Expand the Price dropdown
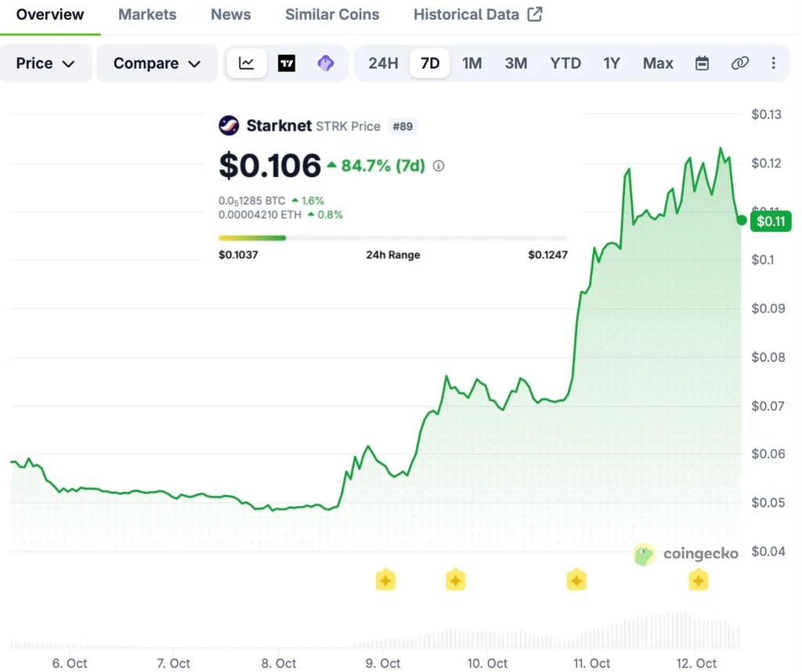 tap(45, 63)
